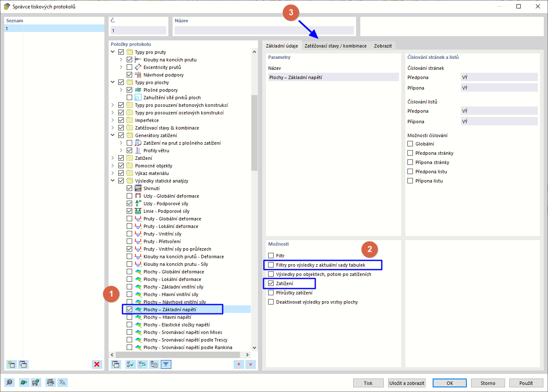Move item up with red up arrow
The height and width of the screenshot is (392, 548).
239,364
